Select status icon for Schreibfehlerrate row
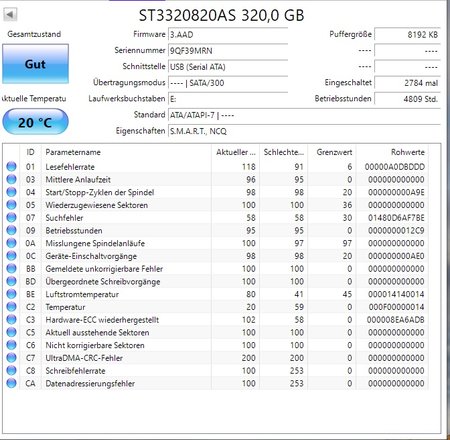The height and width of the screenshot is (440, 450). pyautogui.click(x=11, y=370)
